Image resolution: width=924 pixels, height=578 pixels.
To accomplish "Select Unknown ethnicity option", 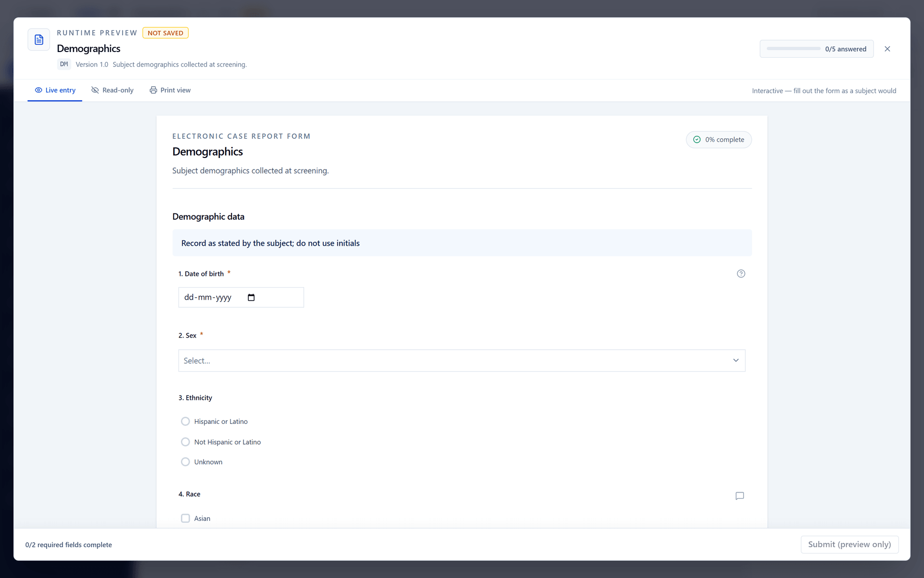I will [185, 462].
